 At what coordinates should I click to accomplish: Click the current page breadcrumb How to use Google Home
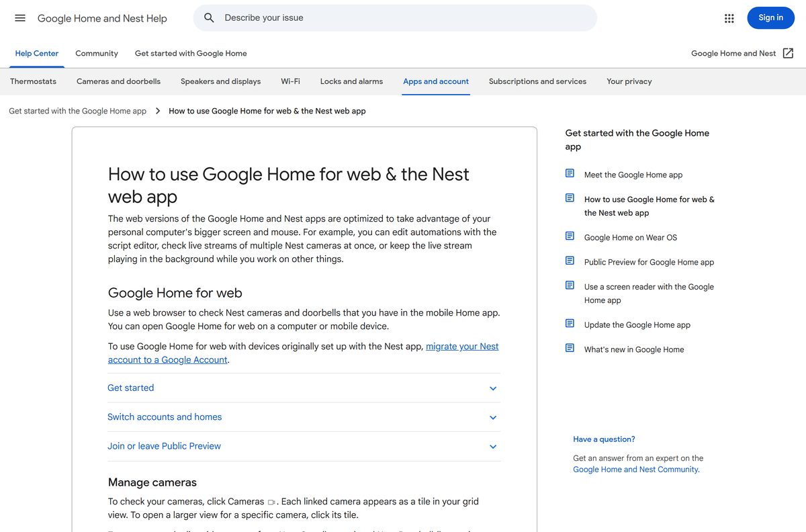[267, 111]
